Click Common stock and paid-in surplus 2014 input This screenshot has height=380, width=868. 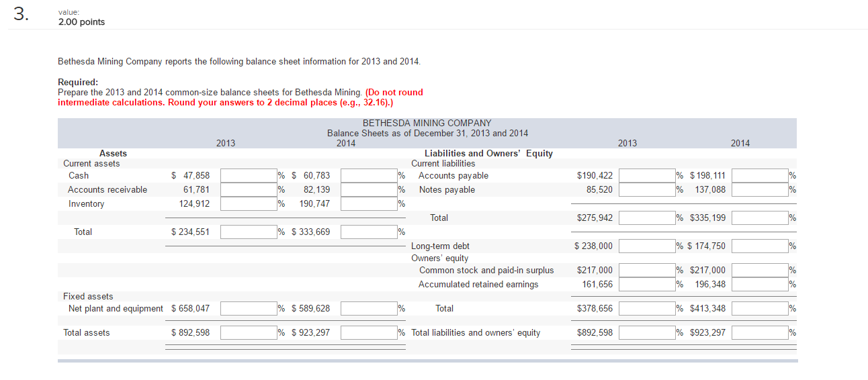point(760,271)
